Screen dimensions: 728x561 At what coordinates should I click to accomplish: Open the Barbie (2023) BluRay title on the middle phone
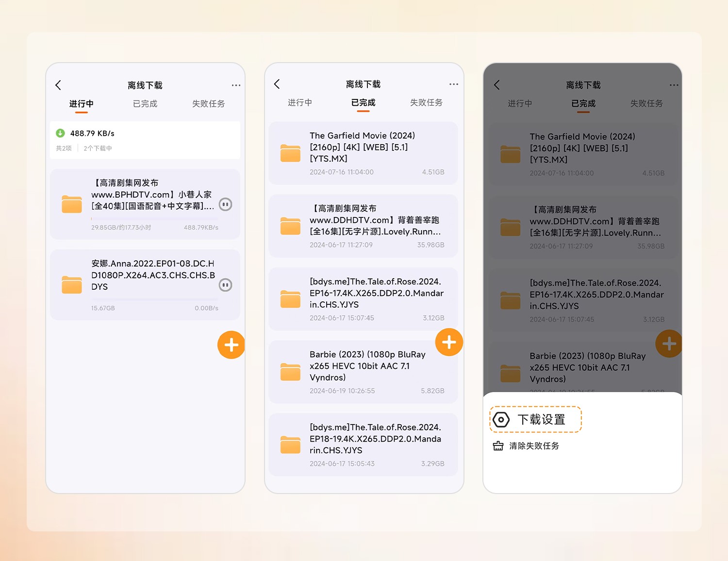pyautogui.click(x=367, y=366)
